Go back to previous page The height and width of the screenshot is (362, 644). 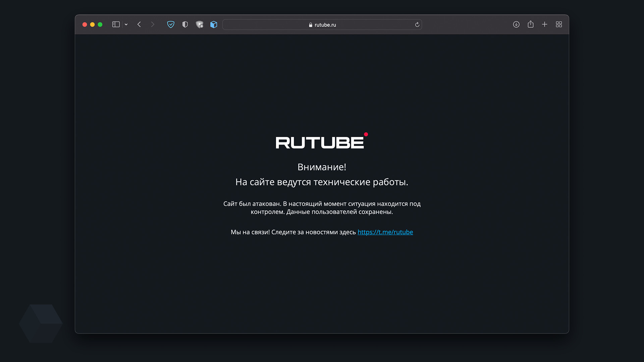click(139, 24)
